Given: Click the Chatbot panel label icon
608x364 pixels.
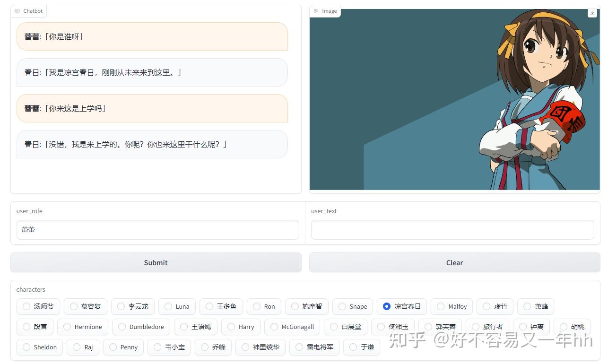Looking at the screenshot, I should tap(17, 11).
